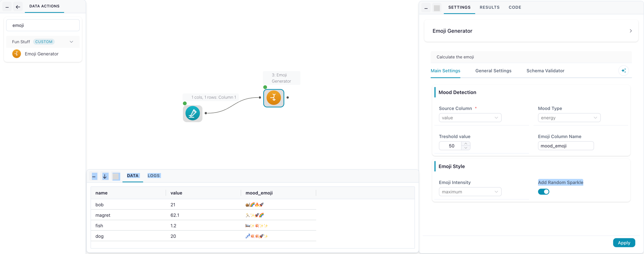This screenshot has width=644, height=254.
Task: Click the AI sparkle icon beside Schema Validator
Action: click(623, 71)
